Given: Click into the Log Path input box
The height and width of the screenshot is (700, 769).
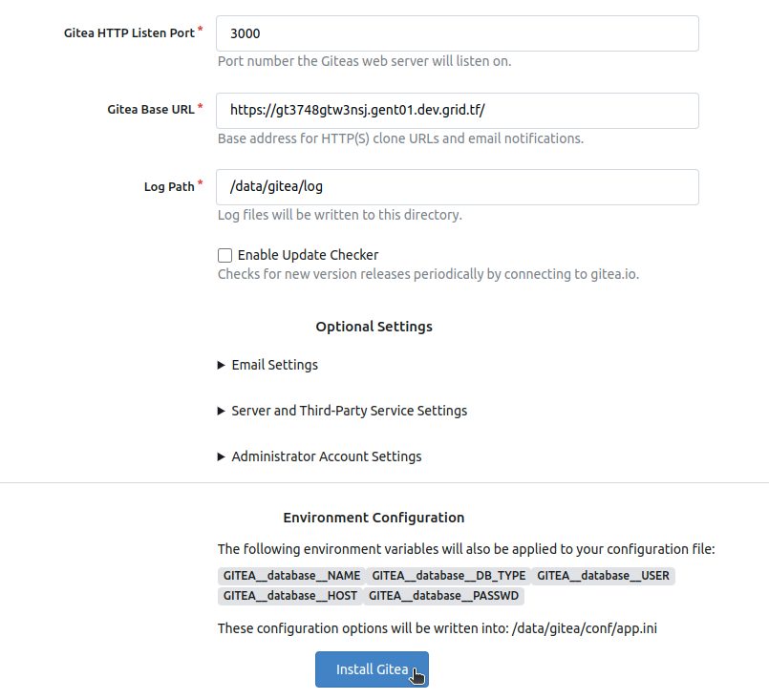Looking at the screenshot, I should pos(458,187).
